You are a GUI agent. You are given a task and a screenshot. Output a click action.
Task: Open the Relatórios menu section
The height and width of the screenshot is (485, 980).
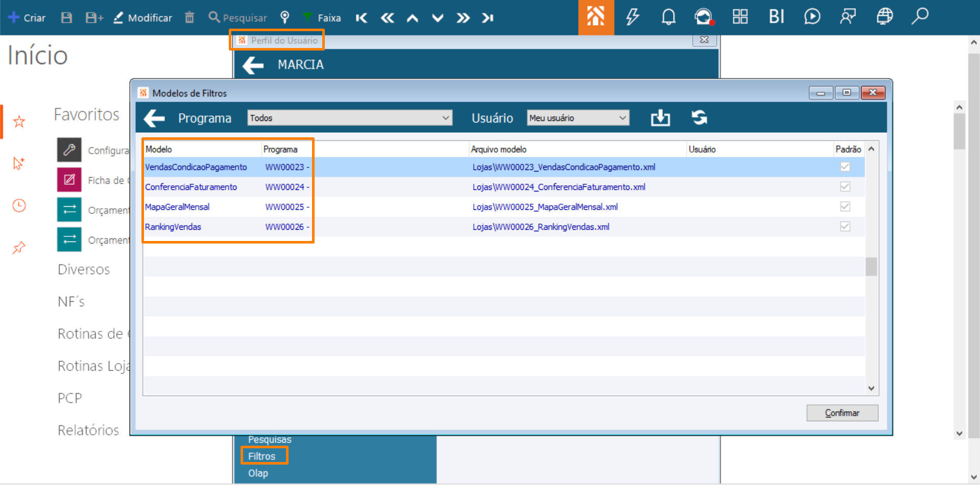[x=88, y=430]
